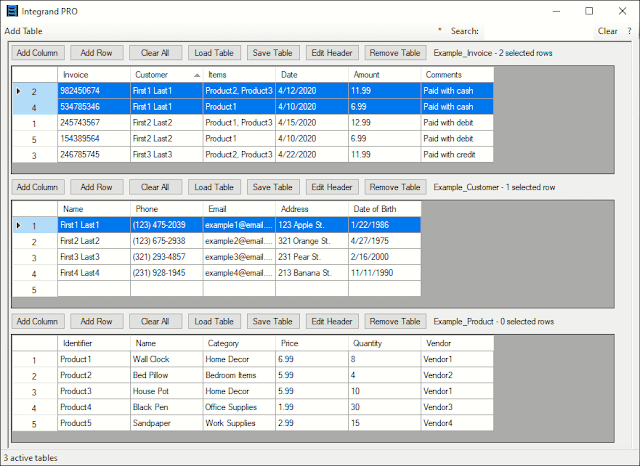
Task: Clear the search with Clear button
Action: [607, 31]
